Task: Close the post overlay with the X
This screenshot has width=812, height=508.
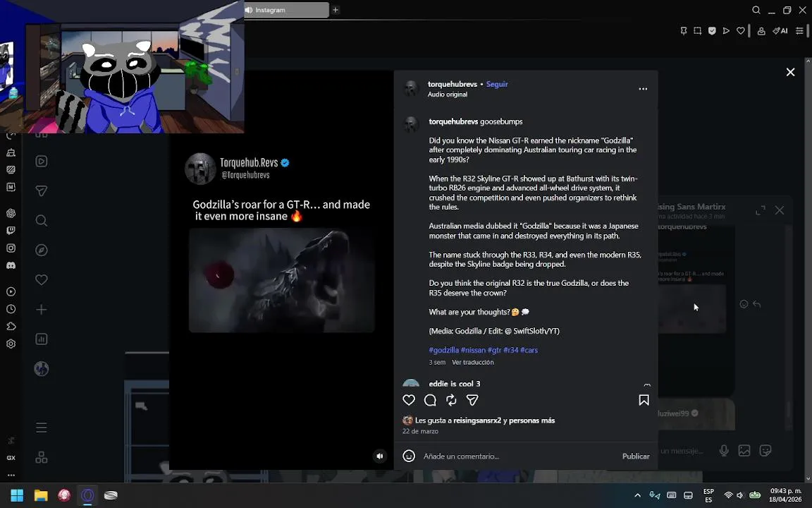Action: pyautogui.click(x=790, y=72)
